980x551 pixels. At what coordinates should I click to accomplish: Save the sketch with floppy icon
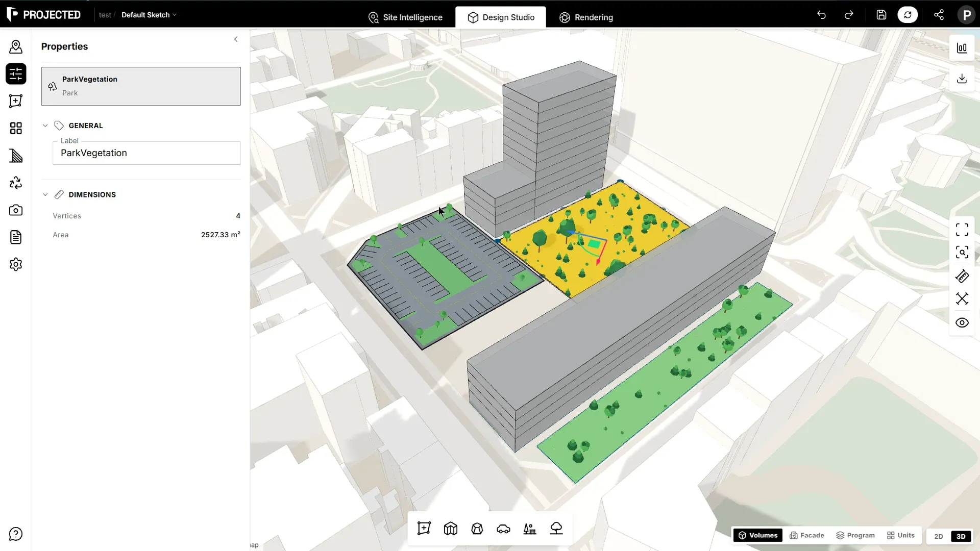coord(881,15)
